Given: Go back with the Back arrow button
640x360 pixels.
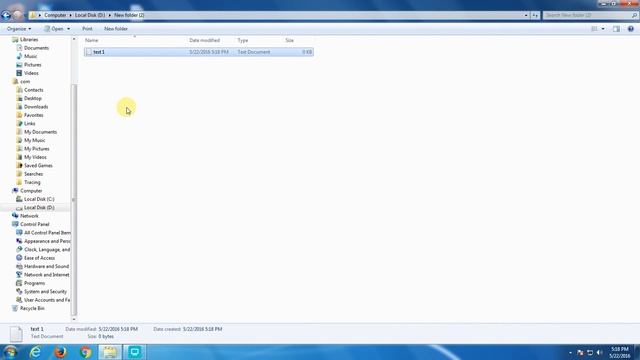Looking at the screenshot, I should 6,15.
